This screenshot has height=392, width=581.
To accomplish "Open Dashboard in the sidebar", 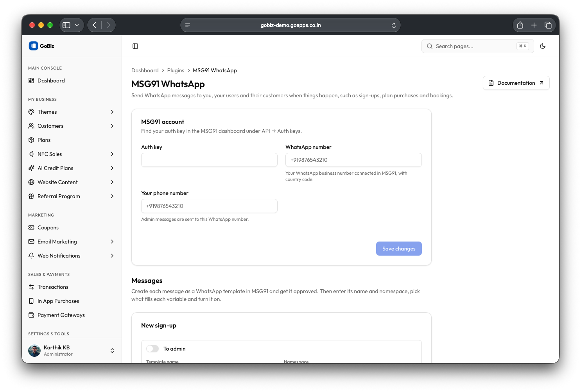I will [72, 81].
